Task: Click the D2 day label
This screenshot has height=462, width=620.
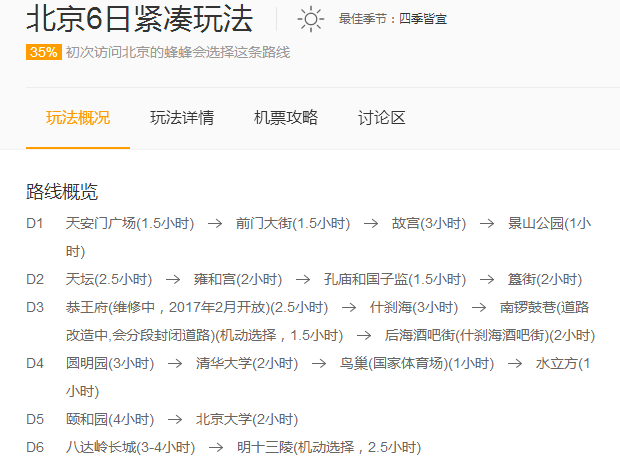Action: coord(35,280)
